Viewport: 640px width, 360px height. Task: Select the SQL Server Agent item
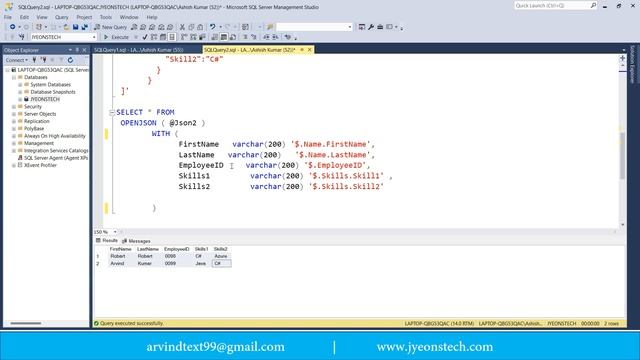coord(56,158)
